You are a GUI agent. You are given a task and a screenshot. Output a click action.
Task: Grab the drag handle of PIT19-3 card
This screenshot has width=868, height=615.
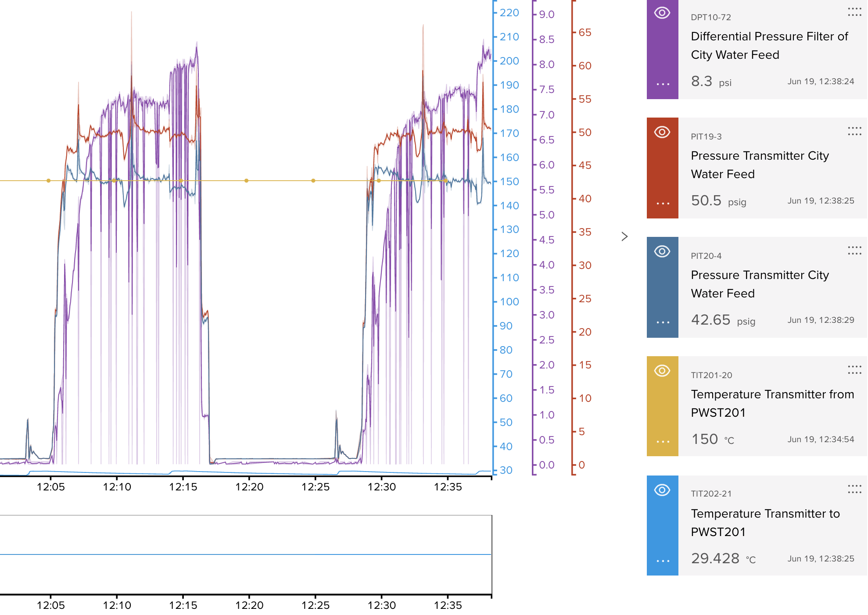[x=854, y=131]
